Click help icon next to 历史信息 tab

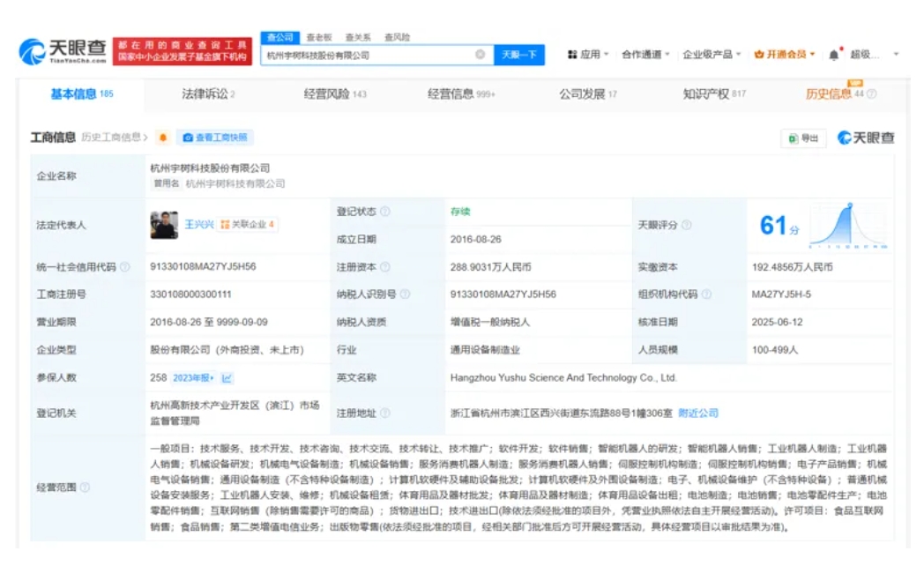pos(872,93)
